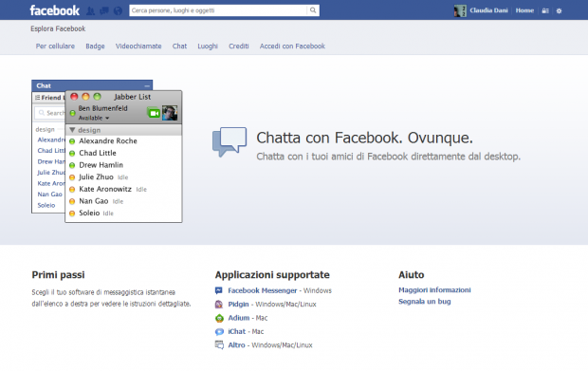Select Nan Gao in Jabber List

coord(94,201)
